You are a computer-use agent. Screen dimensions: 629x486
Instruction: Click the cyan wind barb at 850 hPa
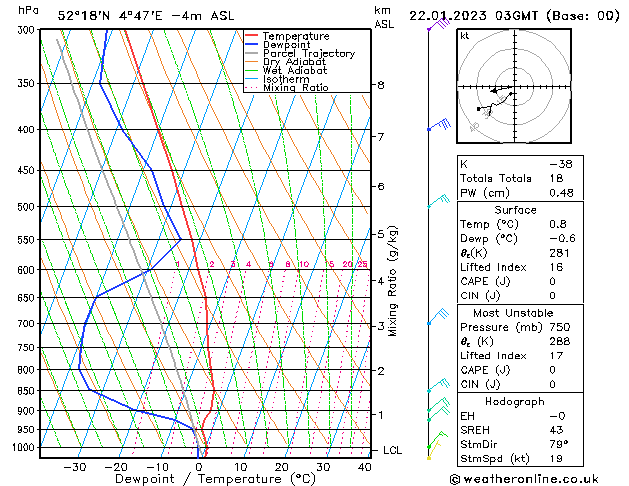(438, 385)
